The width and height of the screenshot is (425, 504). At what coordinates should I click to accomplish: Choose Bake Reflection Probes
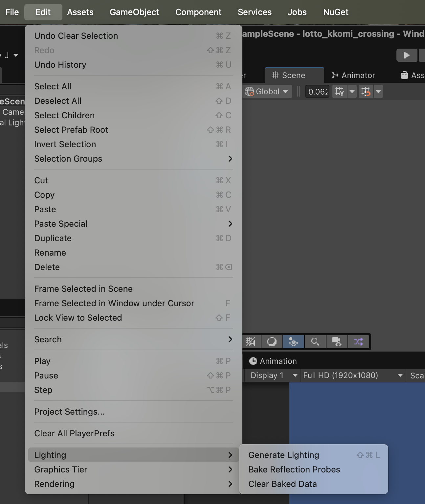pos(314,470)
